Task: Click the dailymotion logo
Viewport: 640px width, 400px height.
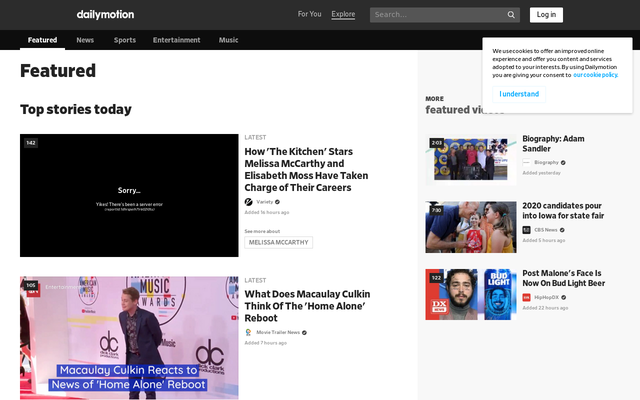Action: [105, 15]
